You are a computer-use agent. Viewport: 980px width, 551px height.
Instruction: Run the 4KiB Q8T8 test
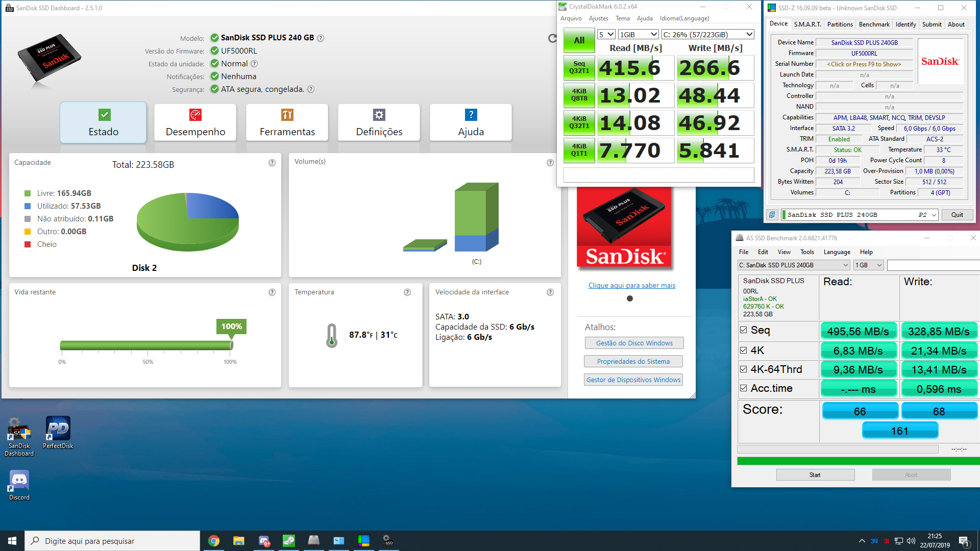point(579,95)
